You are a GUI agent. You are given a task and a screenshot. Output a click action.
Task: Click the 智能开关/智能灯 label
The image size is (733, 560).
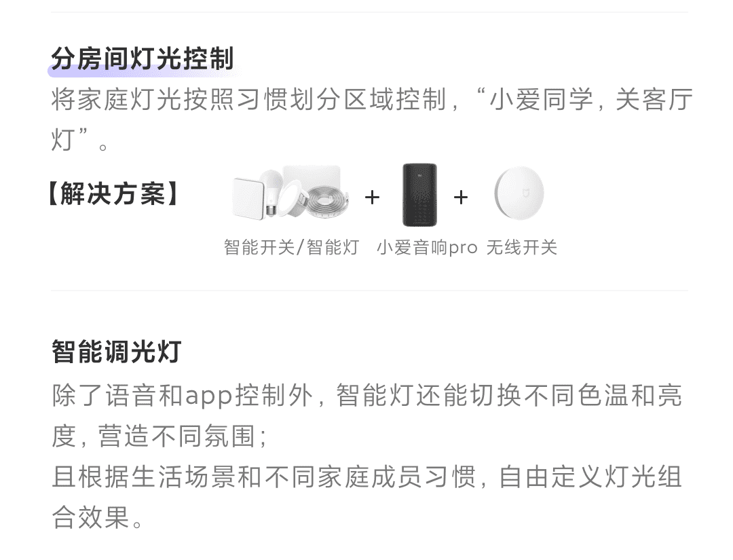291,247
